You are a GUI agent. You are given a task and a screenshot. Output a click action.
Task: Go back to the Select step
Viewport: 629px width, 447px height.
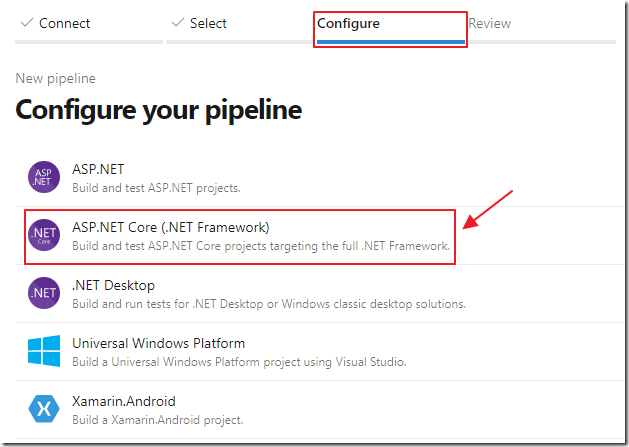click(x=208, y=23)
